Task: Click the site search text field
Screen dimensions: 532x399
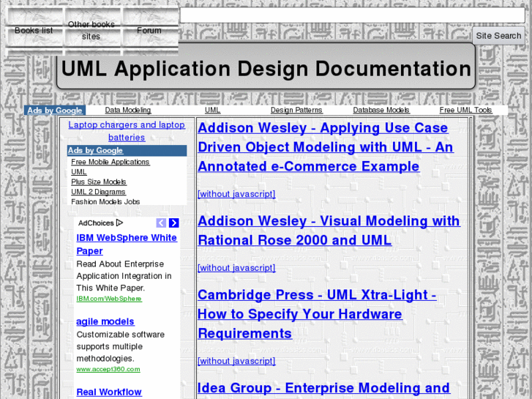Action: pyautogui.click(x=353, y=15)
